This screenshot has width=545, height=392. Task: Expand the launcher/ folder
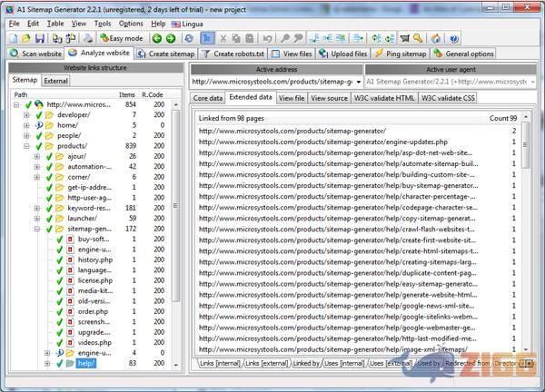pyautogui.click(x=37, y=219)
